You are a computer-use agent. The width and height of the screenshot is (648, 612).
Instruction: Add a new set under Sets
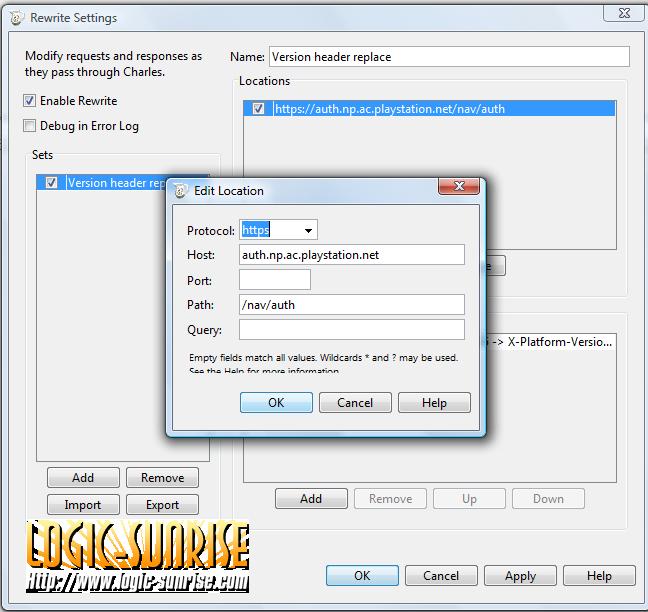point(83,478)
